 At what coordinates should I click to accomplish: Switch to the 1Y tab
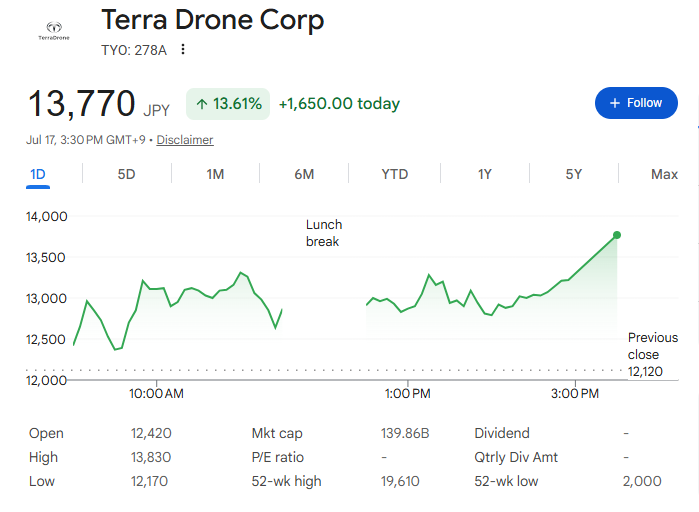tap(485, 174)
